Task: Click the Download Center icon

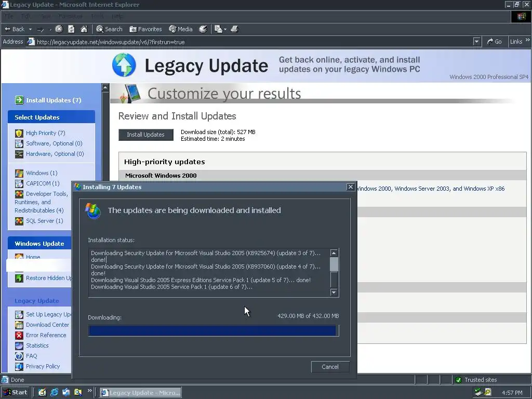Action: click(19, 325)
